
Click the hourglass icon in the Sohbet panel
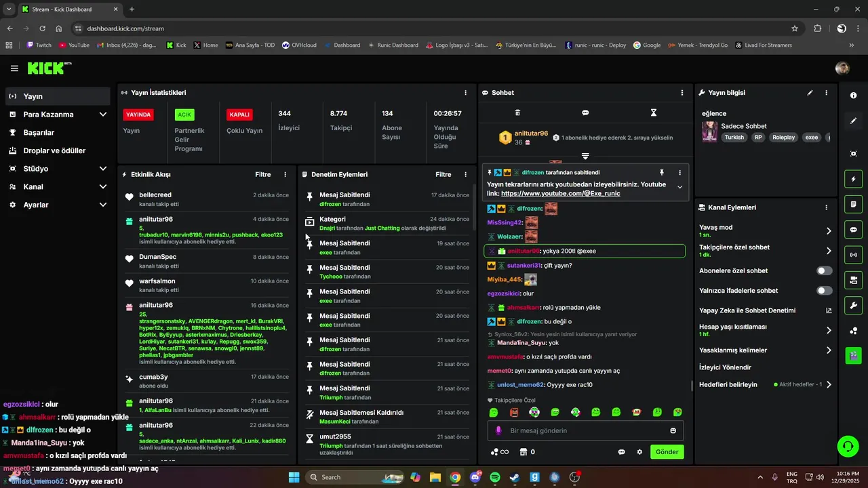point(654,113)
